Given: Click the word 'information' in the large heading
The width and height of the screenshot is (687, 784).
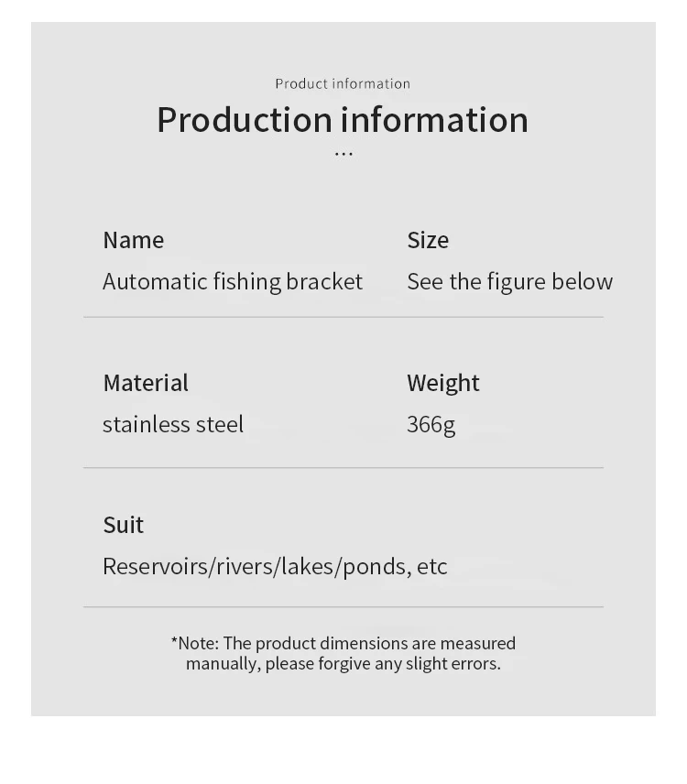Looking at the screenshot, I should pos(435,120).
